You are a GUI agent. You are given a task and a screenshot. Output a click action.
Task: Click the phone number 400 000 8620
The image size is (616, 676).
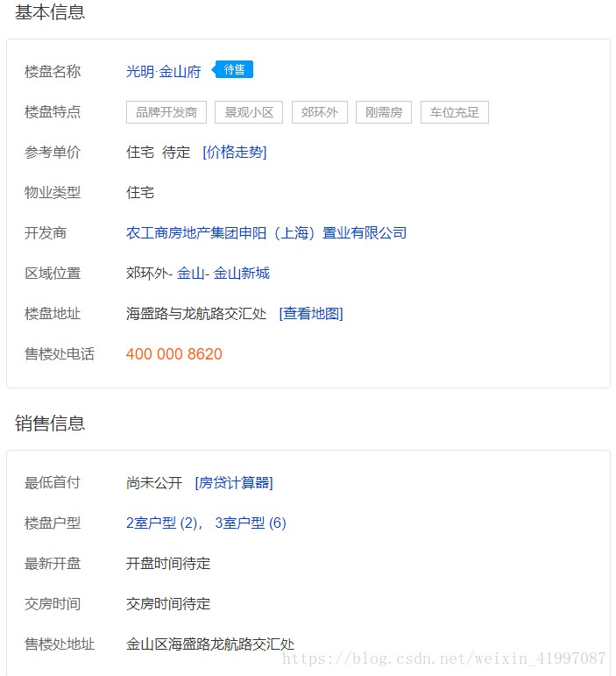pyautogui.click(x=174, y=354)
